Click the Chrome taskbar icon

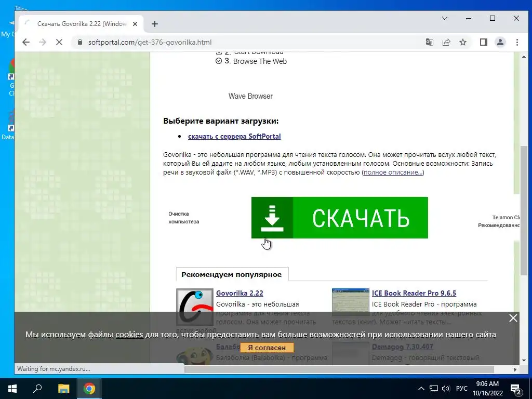click(x=89, y=389)
